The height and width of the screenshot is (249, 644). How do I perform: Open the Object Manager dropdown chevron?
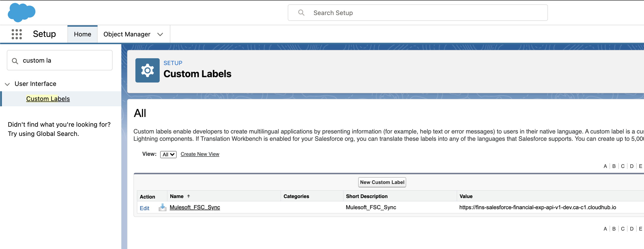pos(160,34)
